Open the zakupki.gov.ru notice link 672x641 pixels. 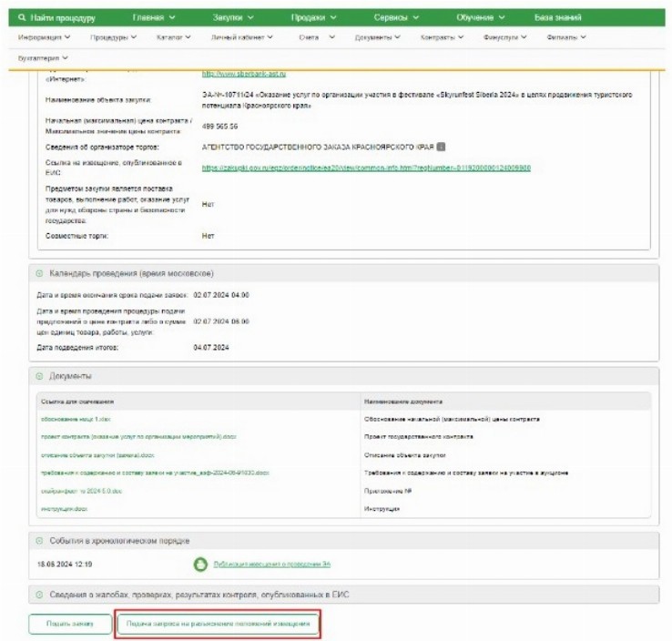(x=366, y=168)
